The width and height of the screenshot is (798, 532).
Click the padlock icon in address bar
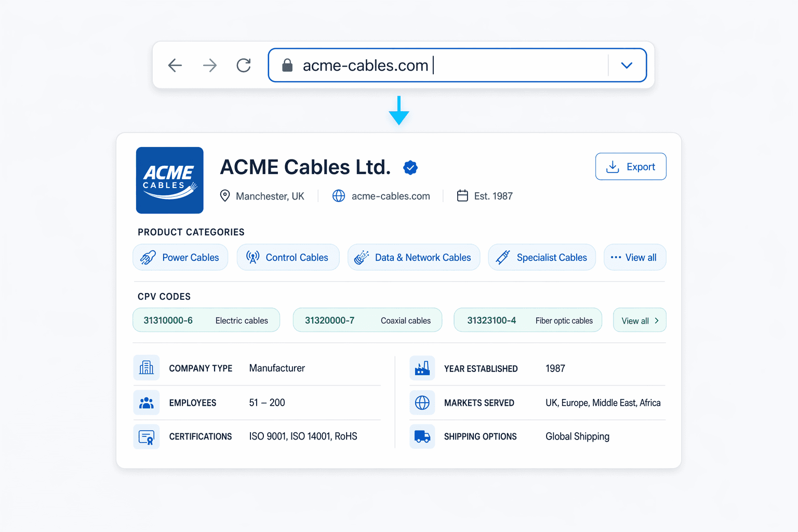coord(287,65)
